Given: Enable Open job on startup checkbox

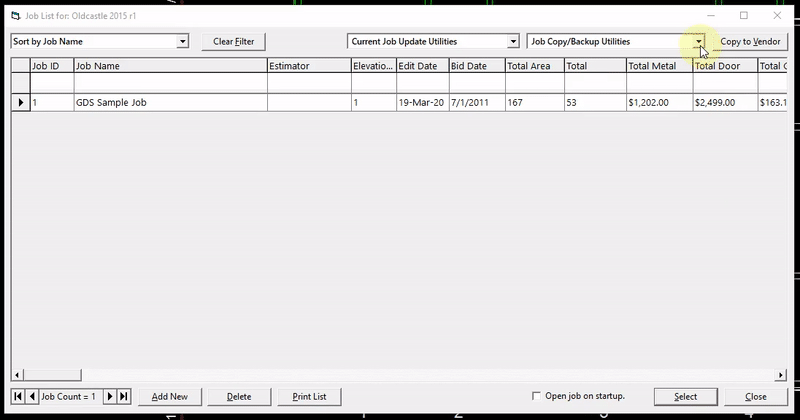Looking at the screenshot, I should pos(536,396).
